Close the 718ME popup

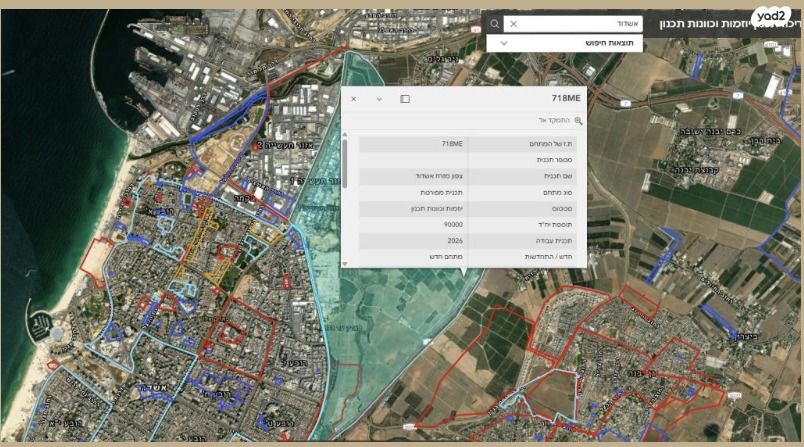coord(354,99)
